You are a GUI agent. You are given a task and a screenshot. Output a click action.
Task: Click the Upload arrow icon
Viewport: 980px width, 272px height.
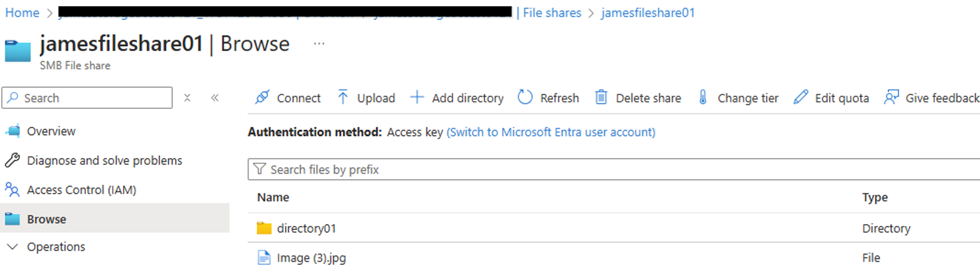[x=343, y=97]
